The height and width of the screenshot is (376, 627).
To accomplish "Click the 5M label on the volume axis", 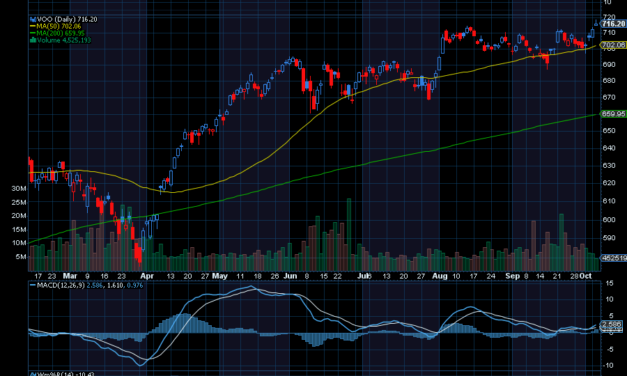I will click(21, 257).
